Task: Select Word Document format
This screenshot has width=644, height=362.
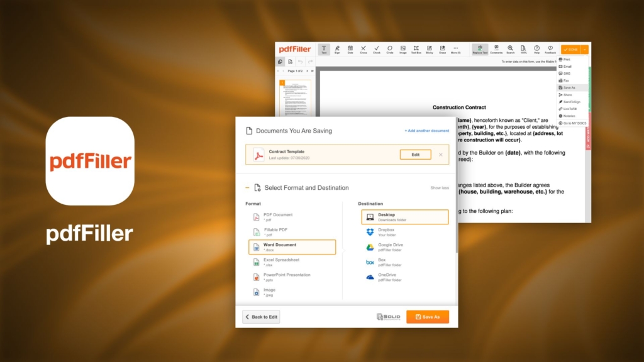Action: [x=292, y=247]
